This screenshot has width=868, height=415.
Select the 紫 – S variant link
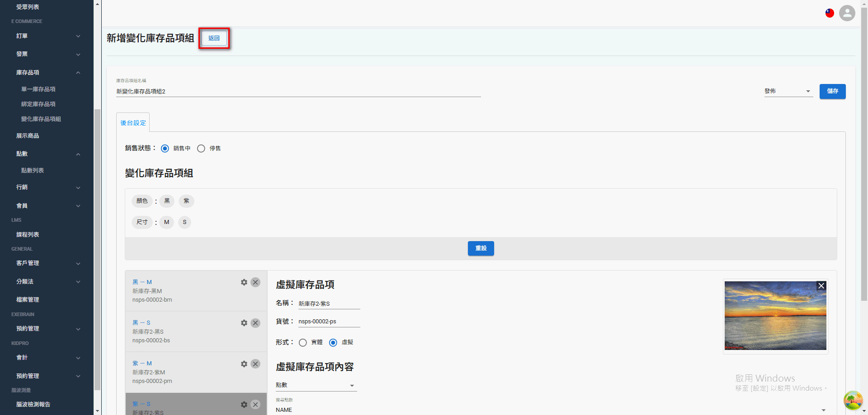pos(142,404)
